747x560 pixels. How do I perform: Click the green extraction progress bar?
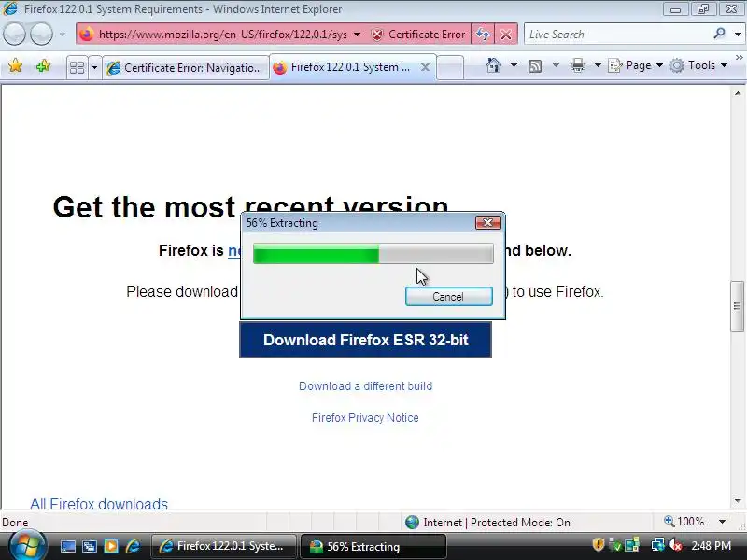tap(373, 253)
